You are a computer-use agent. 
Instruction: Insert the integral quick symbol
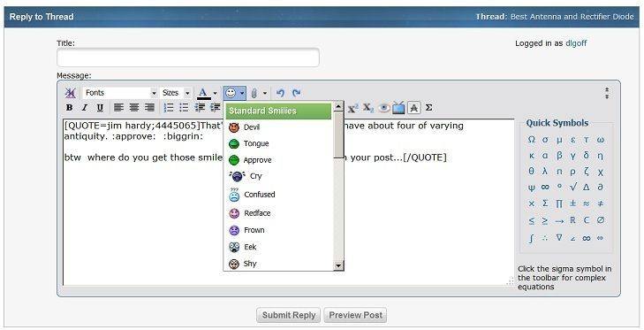(532, 238)
